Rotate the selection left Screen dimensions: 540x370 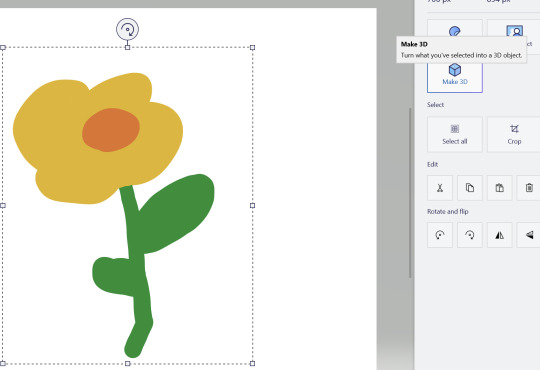coord(440,235)
